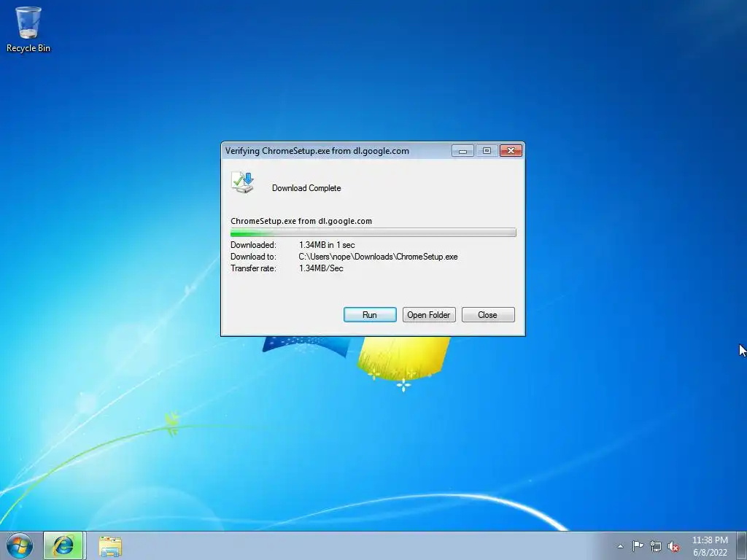
Task: Click the network tray icon
Action: click(x=656, y=546)
